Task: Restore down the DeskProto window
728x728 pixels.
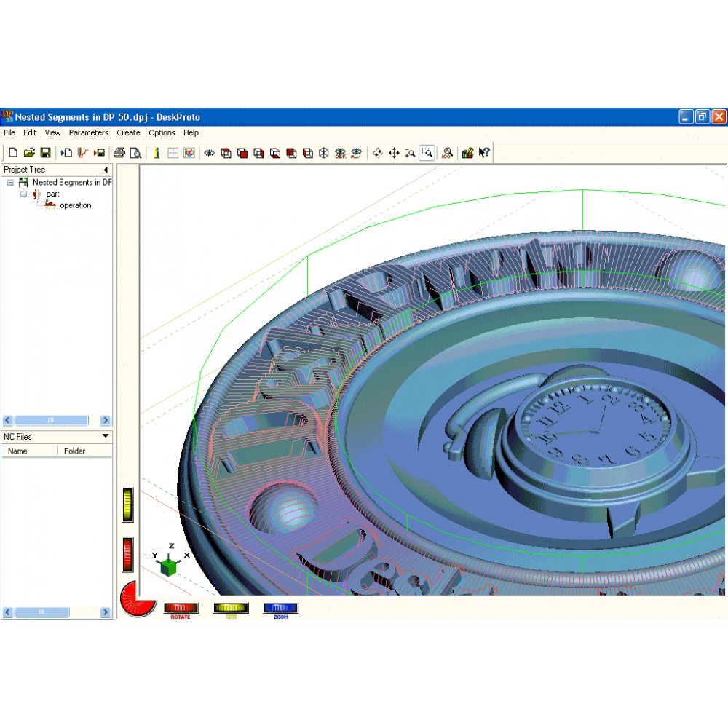Action: coord(702,116)
